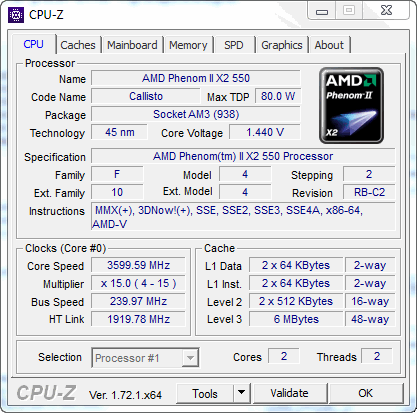417x413 pixels.
Task: Click the AMD Phenom II X2 logo
Action: pyautogui.click(x=351, y=106)
